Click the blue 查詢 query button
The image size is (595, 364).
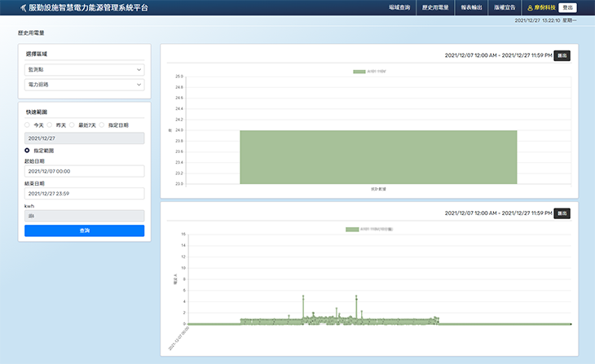pos(84,230)
